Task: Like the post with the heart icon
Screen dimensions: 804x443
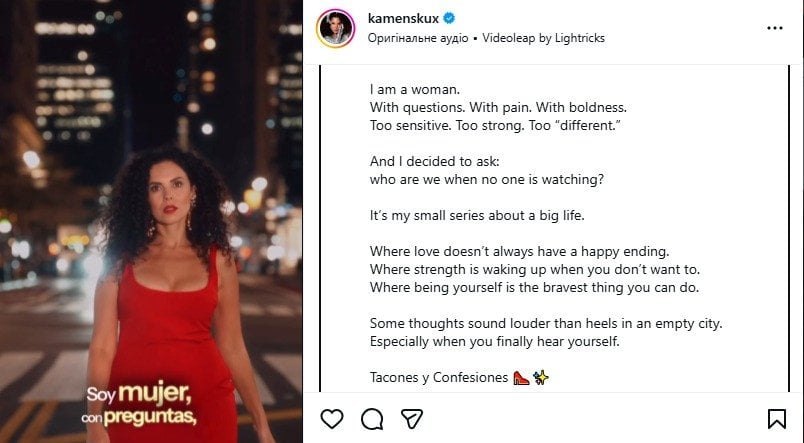Action: [x=332, y=418]
